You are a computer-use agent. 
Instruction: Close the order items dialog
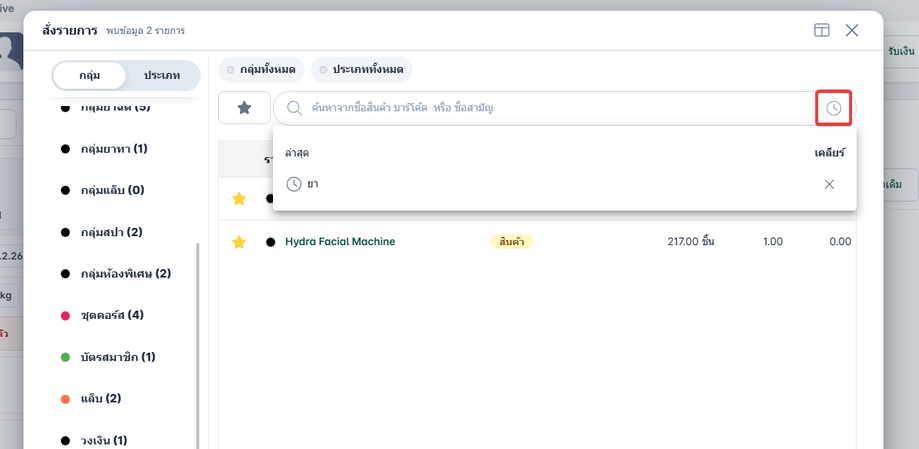(x=852, y=30)
